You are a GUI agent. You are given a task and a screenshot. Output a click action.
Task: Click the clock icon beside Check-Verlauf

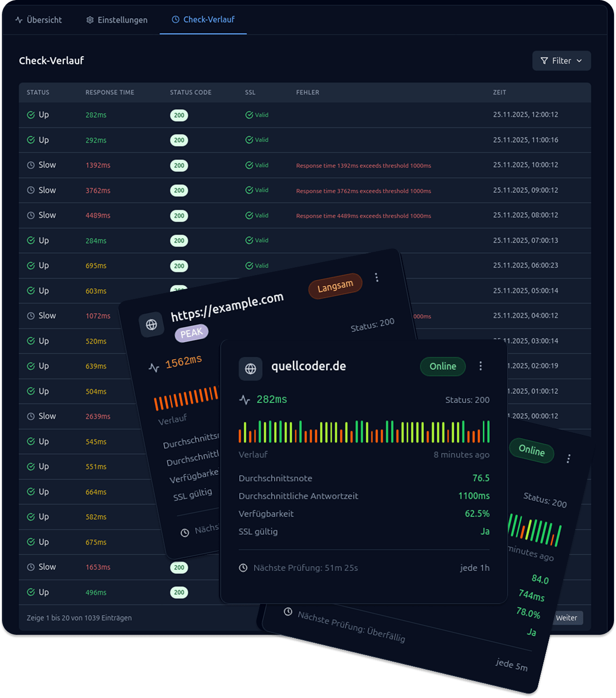176,20
